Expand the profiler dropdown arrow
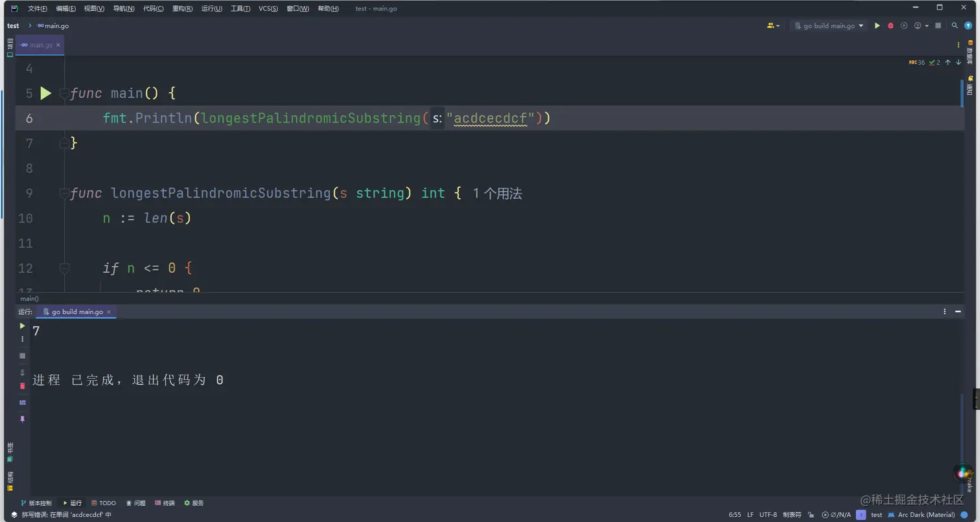980x522 pixels. point(927,26)
